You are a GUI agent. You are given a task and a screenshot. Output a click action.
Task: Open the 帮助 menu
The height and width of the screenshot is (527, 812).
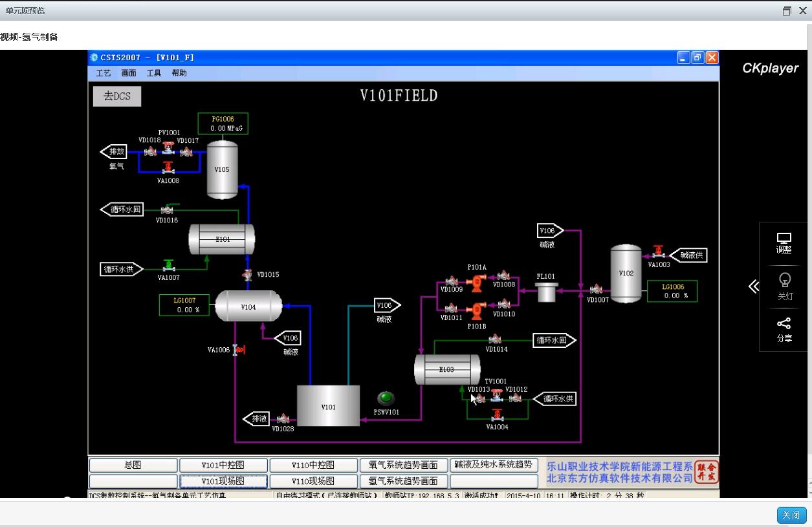tap(179, 73)
